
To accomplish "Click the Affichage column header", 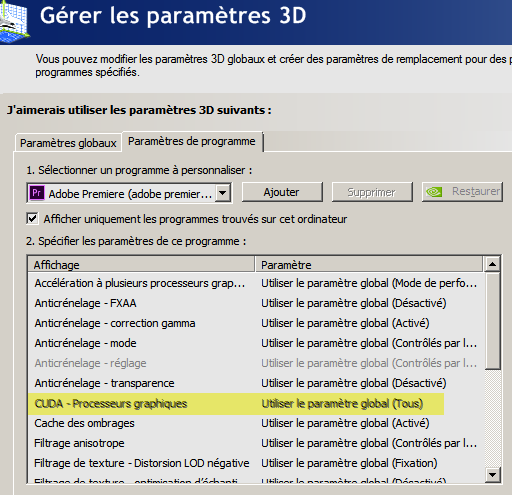I will (141, 265).
